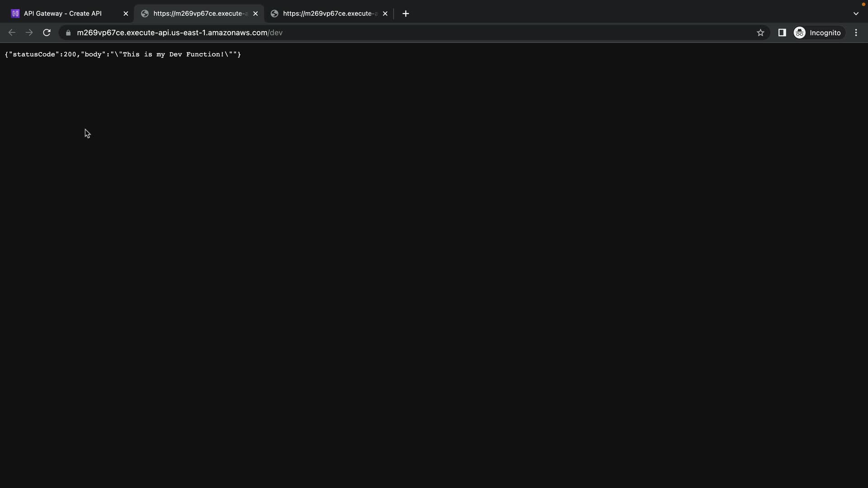Click the Incognito profile icon

800,33
